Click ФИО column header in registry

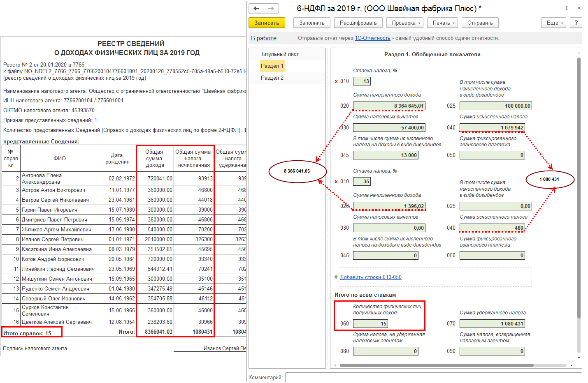pos(59,158)
